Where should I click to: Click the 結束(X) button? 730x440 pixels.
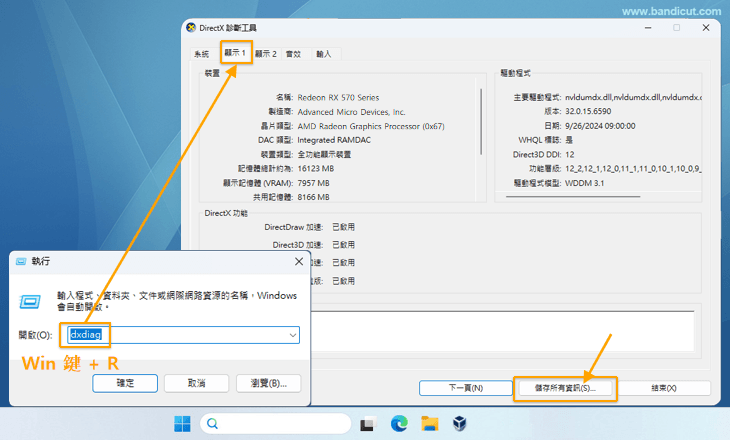664,388
